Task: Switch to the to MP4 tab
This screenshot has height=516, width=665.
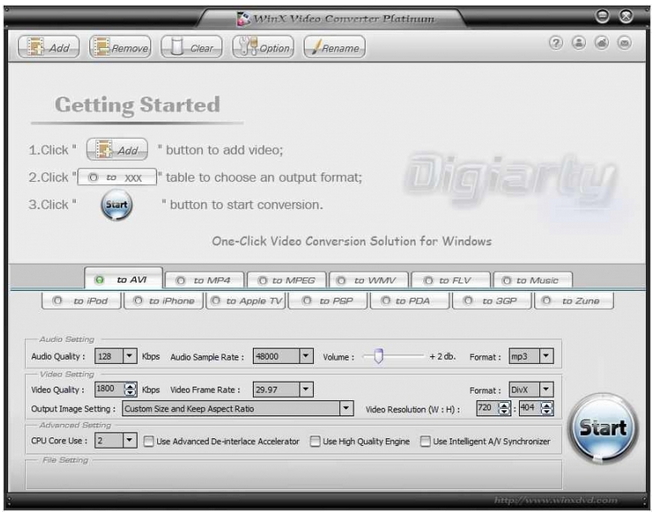Action: [204, 281]
